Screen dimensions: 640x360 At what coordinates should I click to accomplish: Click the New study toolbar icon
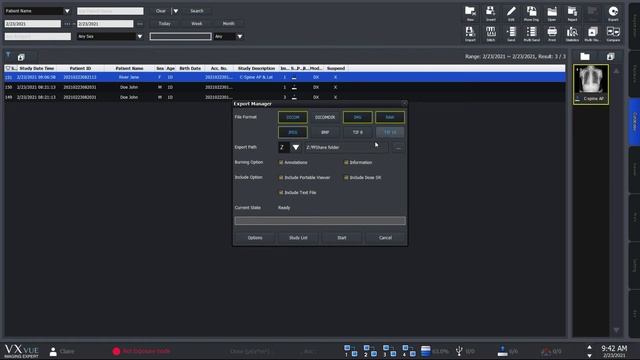(470, 13)
